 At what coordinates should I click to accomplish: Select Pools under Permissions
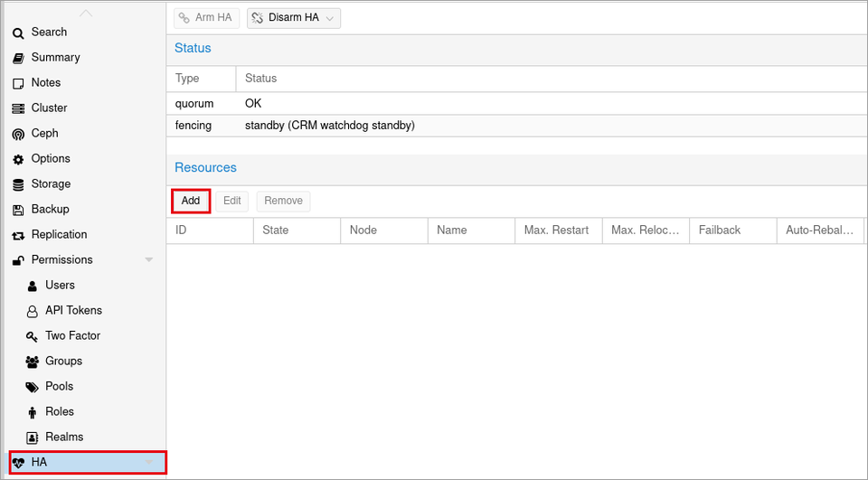pos(85,386)
